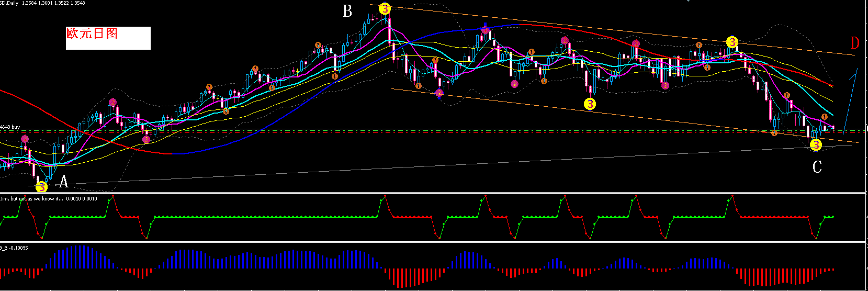Click the red letter D target label
The image size is (868, 291).
[854, 43]
